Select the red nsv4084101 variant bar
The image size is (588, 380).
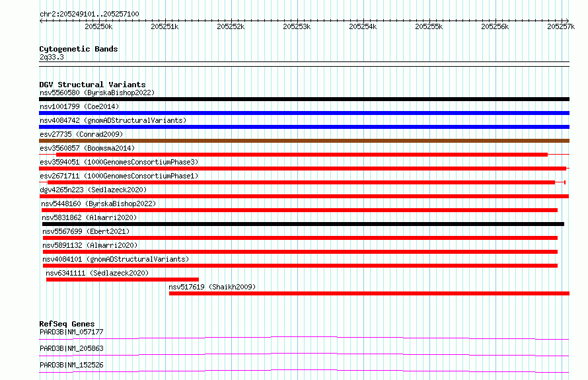pos(300,266)
